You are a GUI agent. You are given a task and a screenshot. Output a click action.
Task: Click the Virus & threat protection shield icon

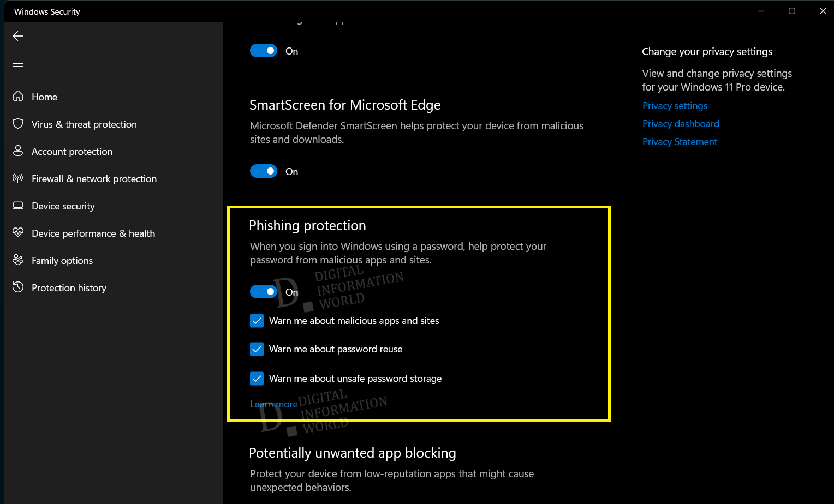point(18,124)
